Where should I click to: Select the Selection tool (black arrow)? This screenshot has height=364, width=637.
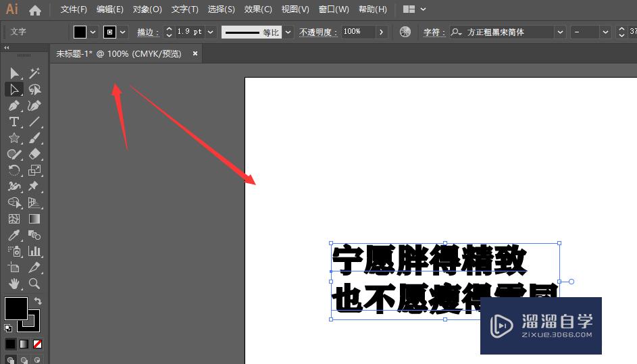click(x=14, y=73)
